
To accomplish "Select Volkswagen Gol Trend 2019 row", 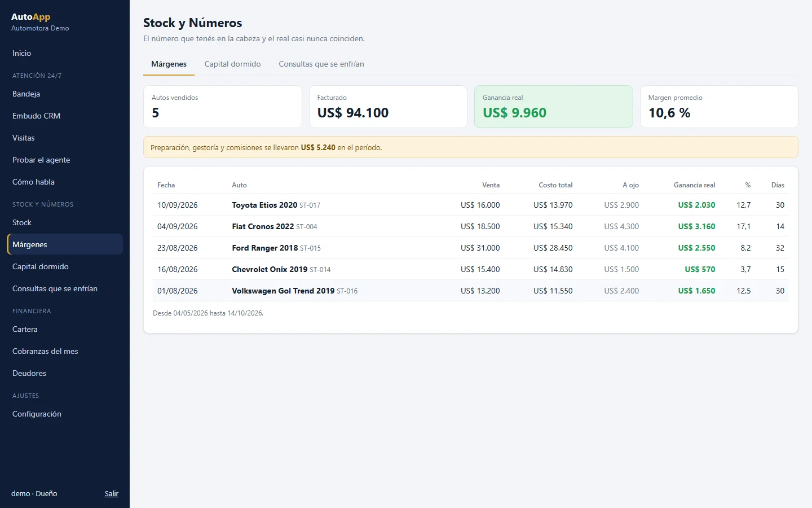I will [x=471, y=291].
